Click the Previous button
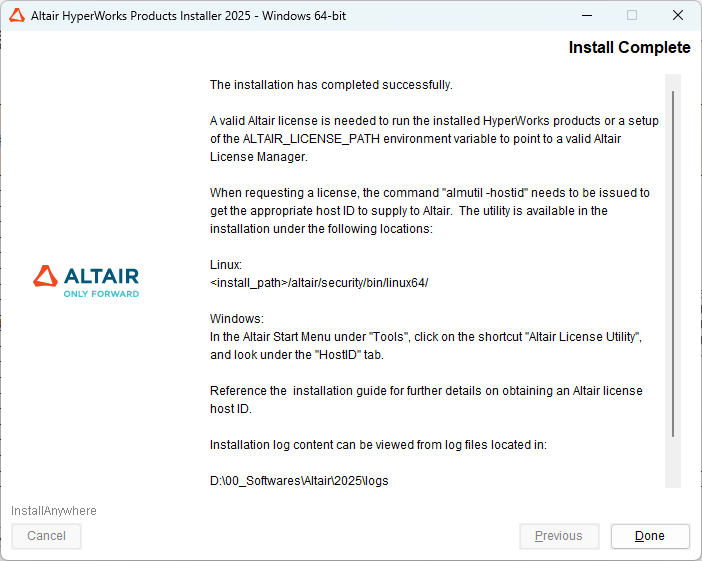The width and height of the screenshot is (702, 561). pyautogui.click(x=559, y=536)
